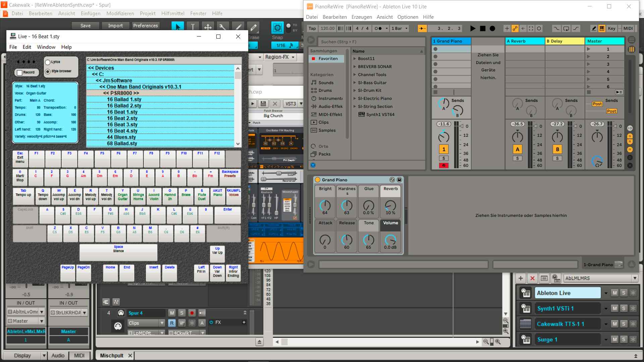Toggle the automation arm button in Ableton

click(515, 28)
